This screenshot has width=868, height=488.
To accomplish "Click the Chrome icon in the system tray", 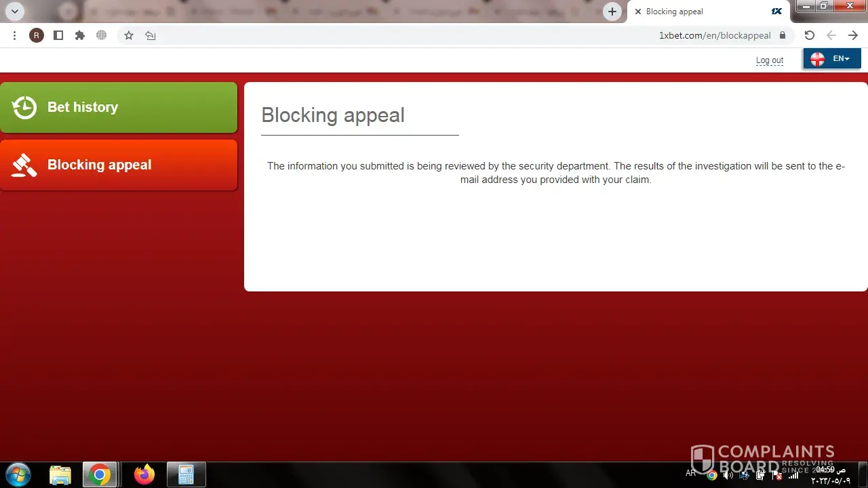I will point(712,475).
